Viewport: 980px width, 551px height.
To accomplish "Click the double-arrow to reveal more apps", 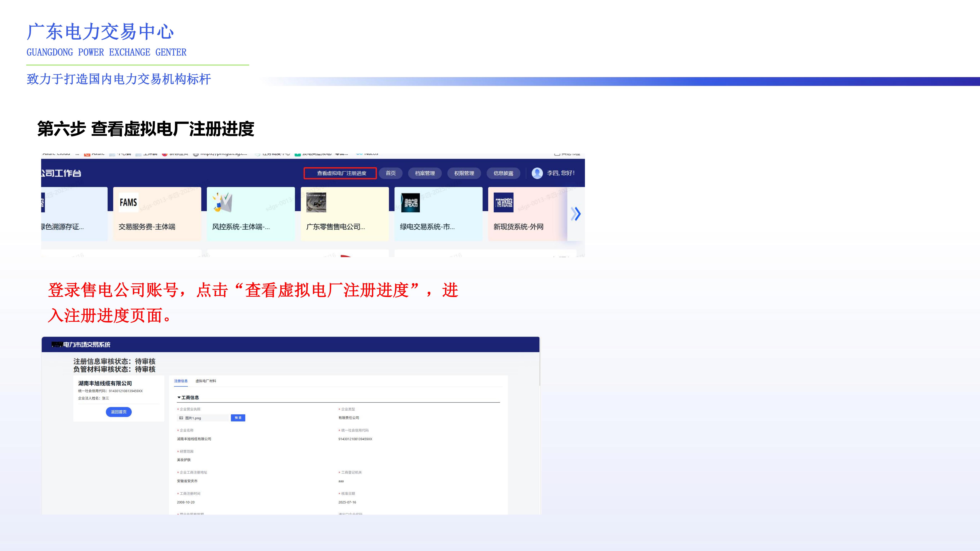I will 575,214.
